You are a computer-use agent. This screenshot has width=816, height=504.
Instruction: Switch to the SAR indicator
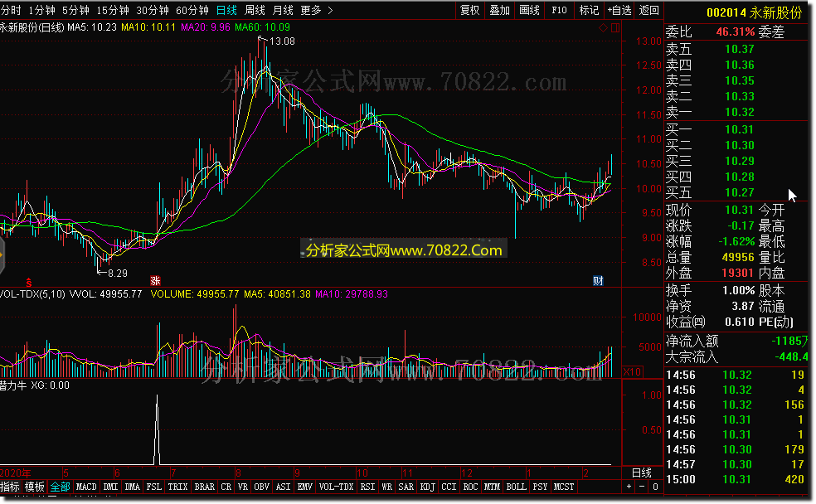pos(406,487)
